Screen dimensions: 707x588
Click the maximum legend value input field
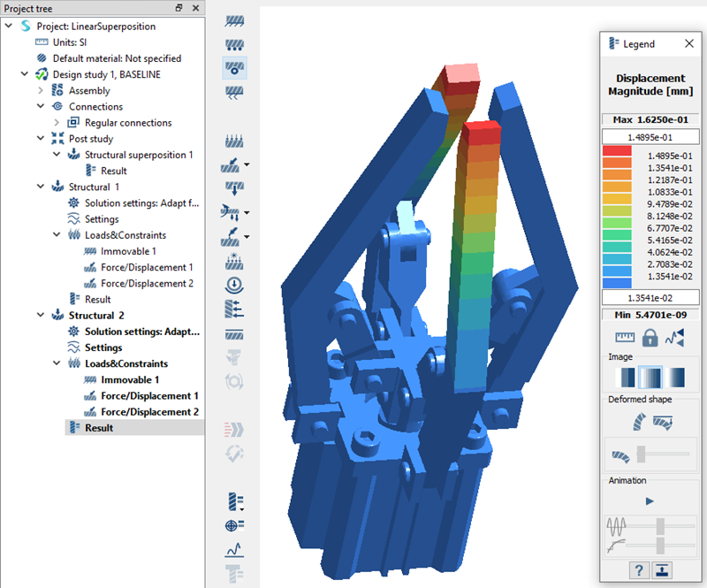pyautogui.click(x=650, y=136)
